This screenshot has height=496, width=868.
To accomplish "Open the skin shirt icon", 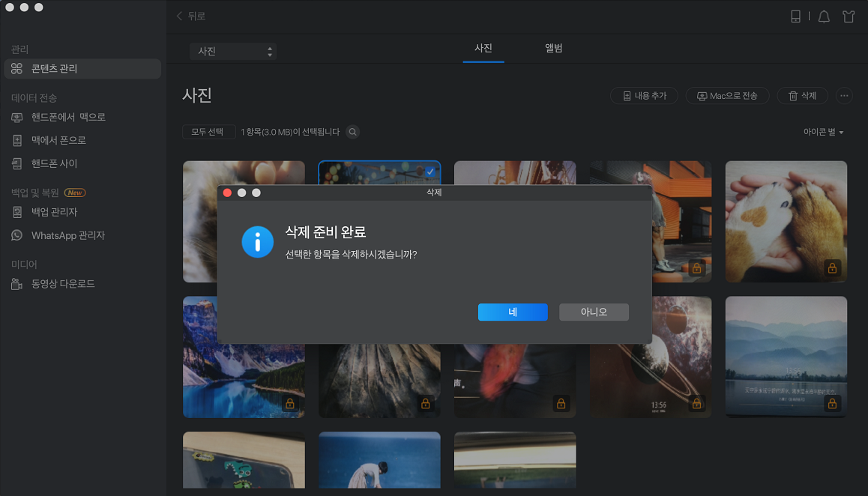I will 849,16.
